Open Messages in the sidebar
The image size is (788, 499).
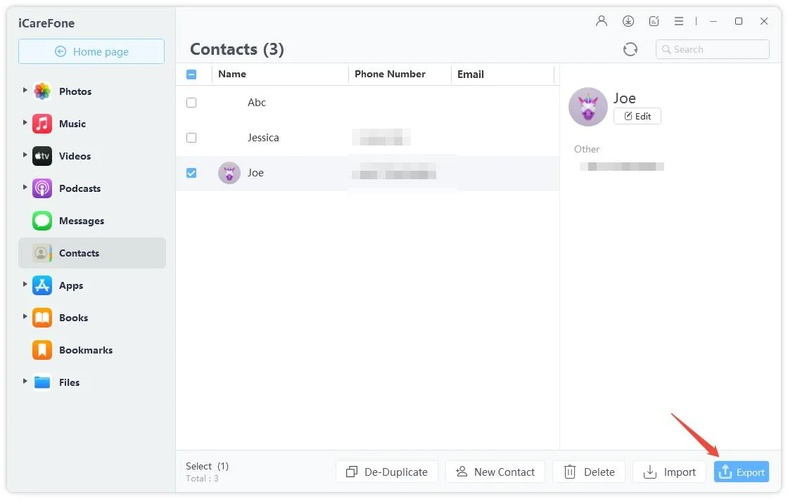coord(81,221)
